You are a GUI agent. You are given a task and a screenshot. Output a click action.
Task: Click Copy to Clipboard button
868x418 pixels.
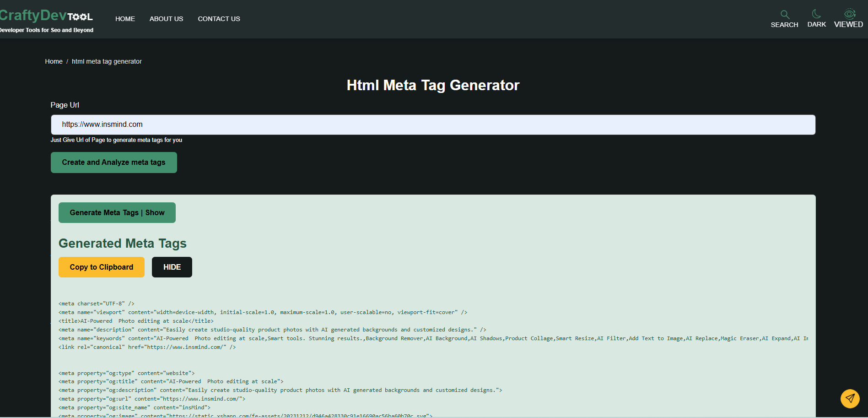tap(102, 267)
